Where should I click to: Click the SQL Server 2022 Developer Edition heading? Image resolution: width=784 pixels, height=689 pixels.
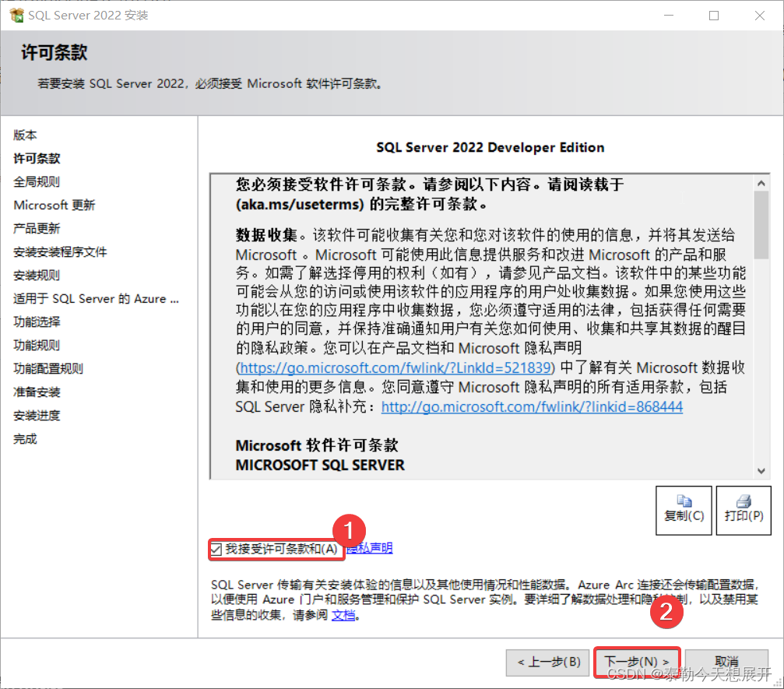(x=490, y=147)
